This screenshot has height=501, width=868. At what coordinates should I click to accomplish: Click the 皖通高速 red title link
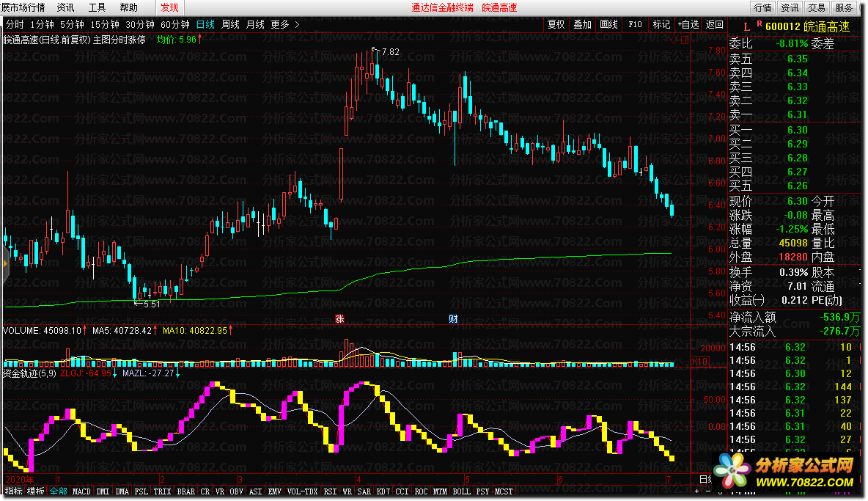pyautogui.click(x=499, y=8)
